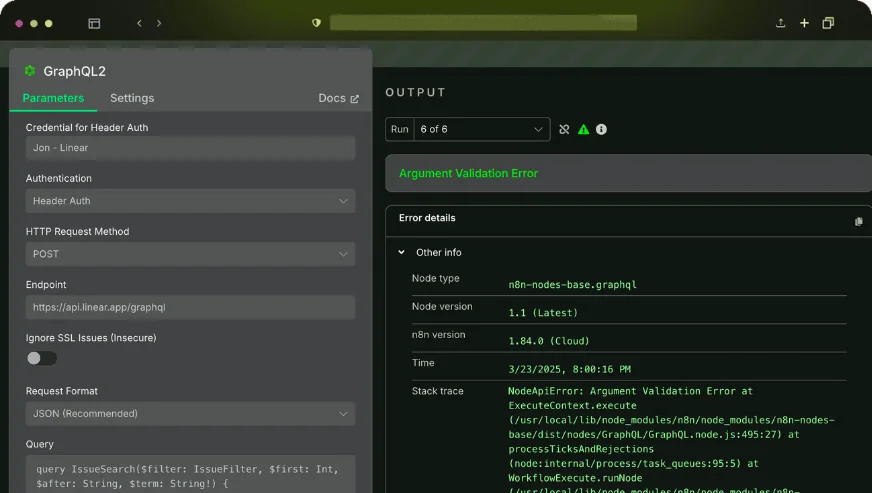Open the browser sidebar panel icon

tap(94, 23)
